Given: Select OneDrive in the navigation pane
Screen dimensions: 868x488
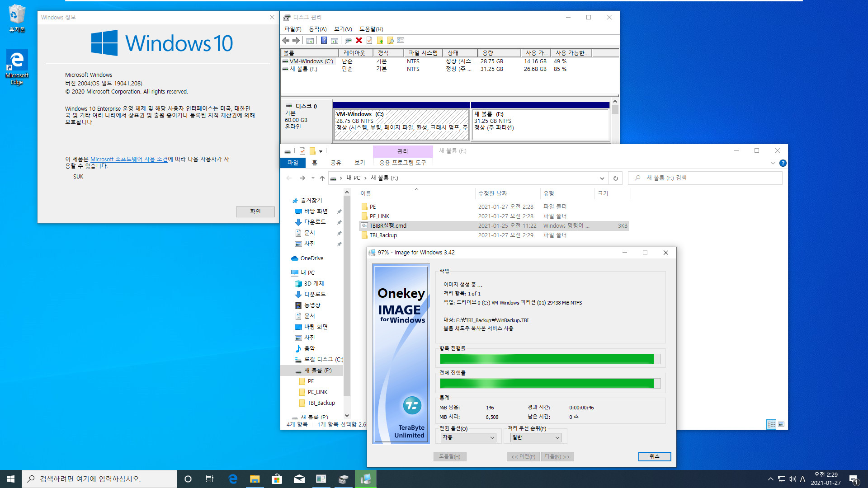Looking at the screenshot, I should tap(312, 258).
